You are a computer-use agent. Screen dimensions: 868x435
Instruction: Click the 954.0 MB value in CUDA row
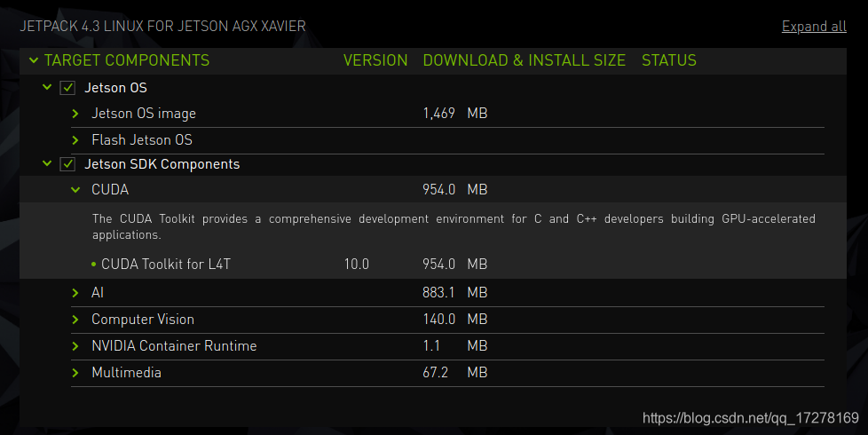[455, 189]
